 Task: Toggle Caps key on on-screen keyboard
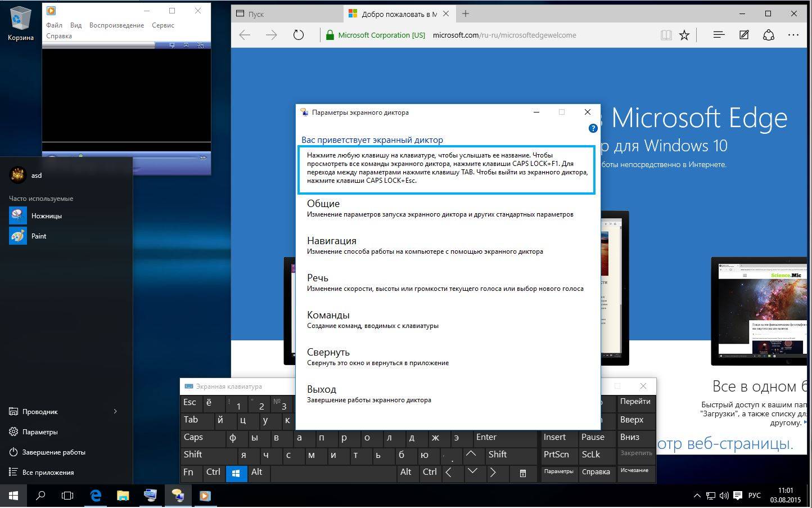tap(193, 437)
